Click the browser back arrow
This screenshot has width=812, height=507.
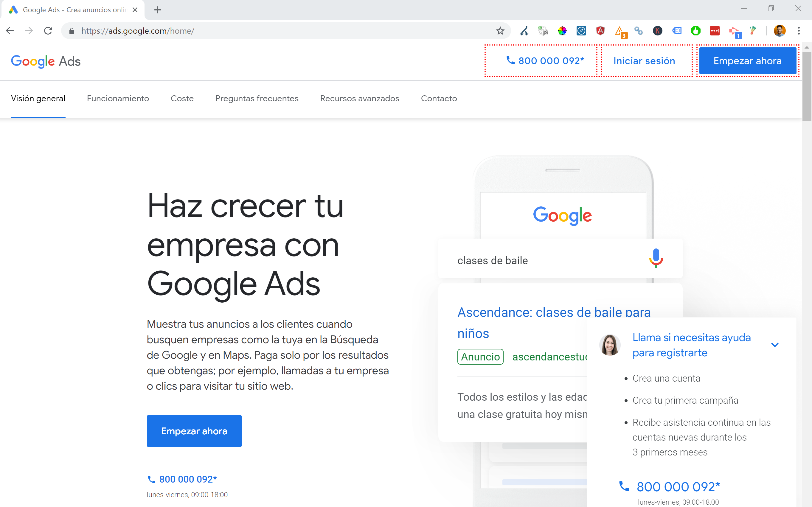[10, 30]
